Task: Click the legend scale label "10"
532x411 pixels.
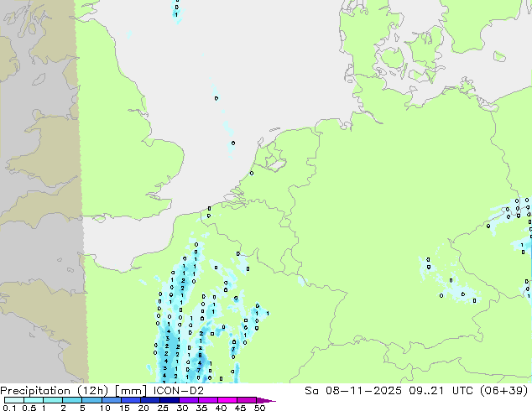Action: pyautogui.click(x=105, y=408)
